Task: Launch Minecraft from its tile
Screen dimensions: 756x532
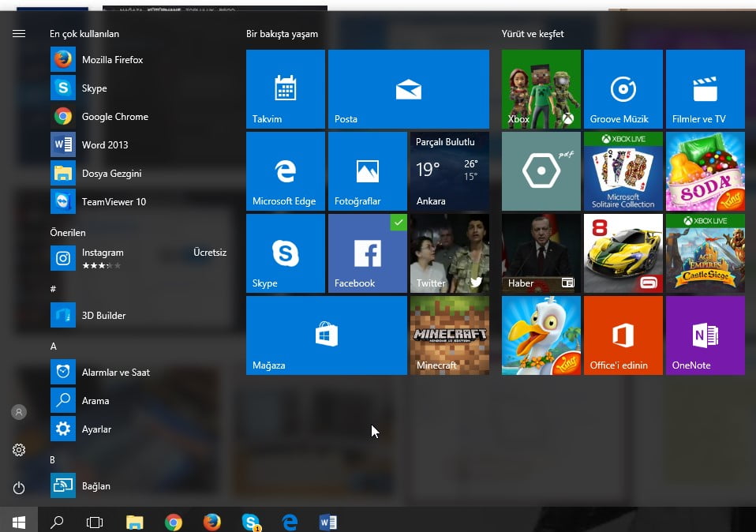Action: pos(449,335)
